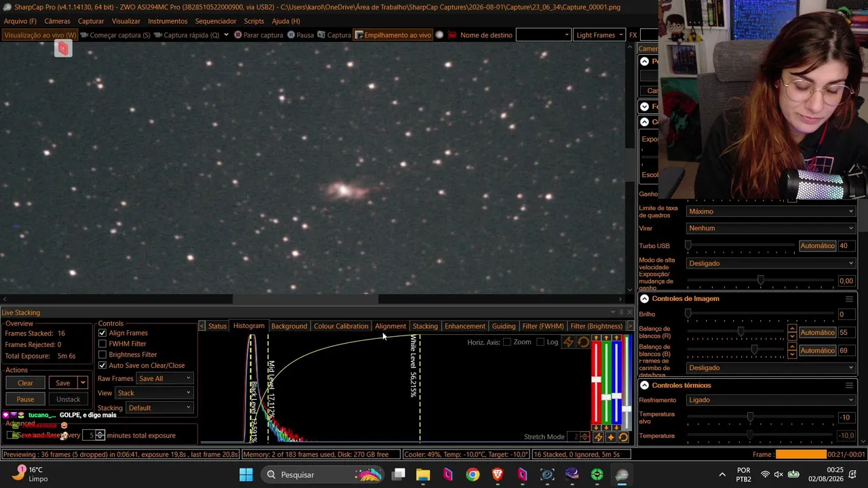Open the Instrumentos menu
Image resolution: width=868 pixels, height=488 pixels.
(x=167, y=21)
